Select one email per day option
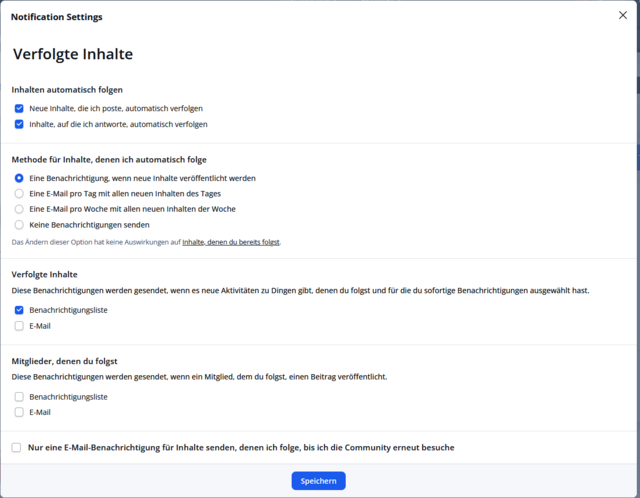The height and width of the screenshot is (498, 640). 19,193
